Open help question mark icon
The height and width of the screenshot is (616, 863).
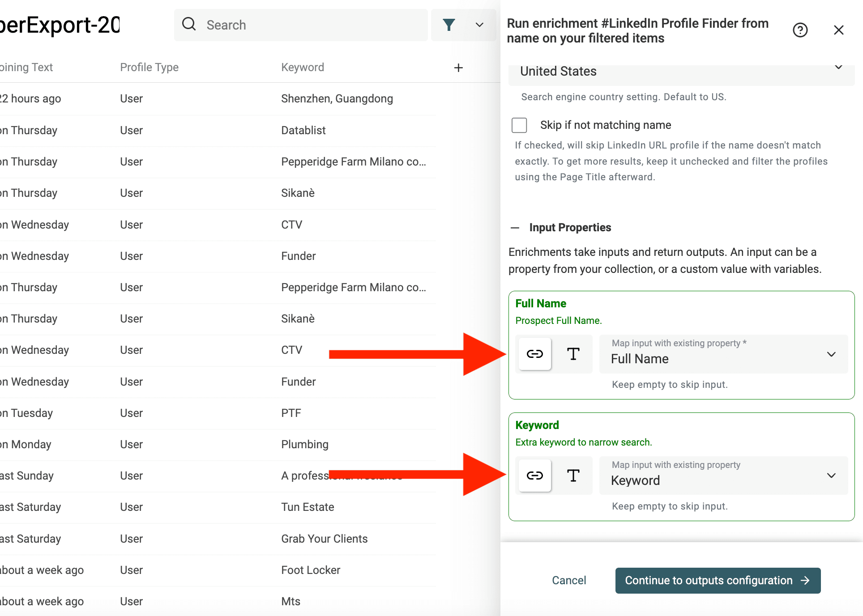click(800, 30)
